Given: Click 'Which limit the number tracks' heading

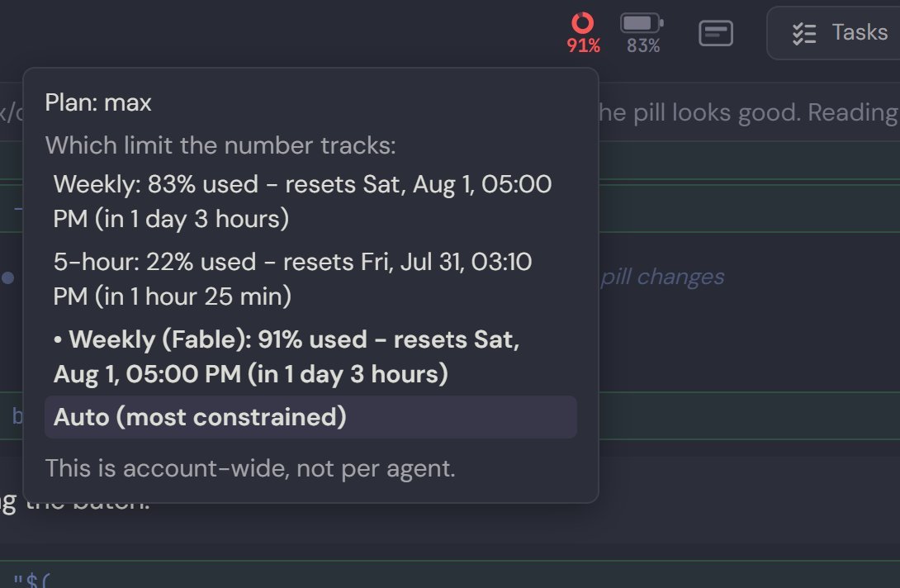Looking at the screenshot, I should coord(220,145).
